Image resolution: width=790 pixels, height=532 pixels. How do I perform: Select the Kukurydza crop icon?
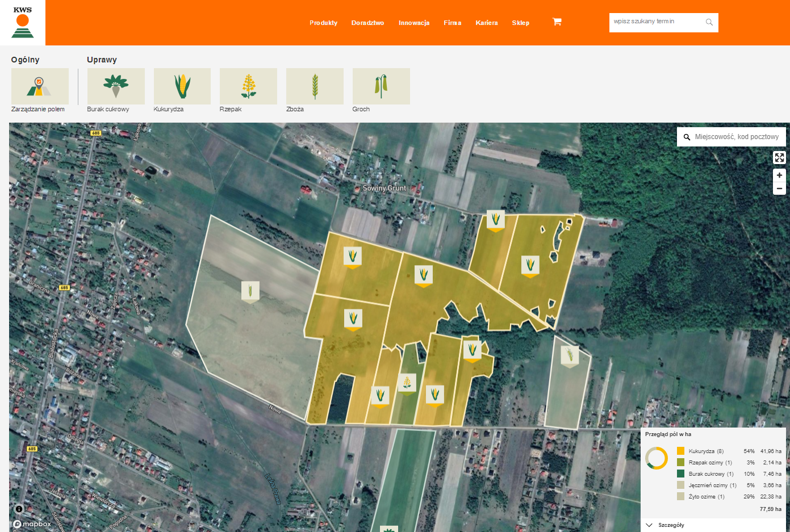tap(182, 86)
